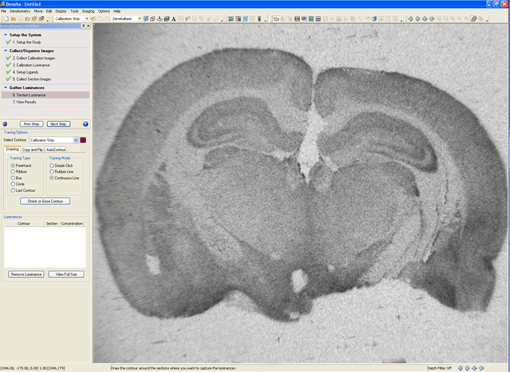Select step 6 Section Luminance
Screen dimensions: 510x372
coord(45,95)
